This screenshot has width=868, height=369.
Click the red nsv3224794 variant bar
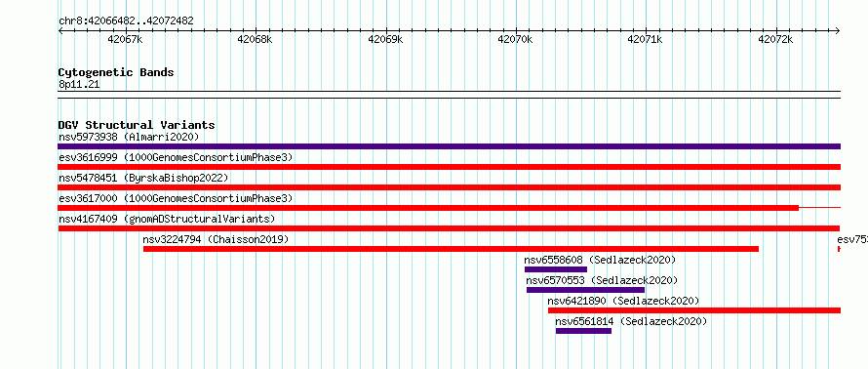(451, 249)
